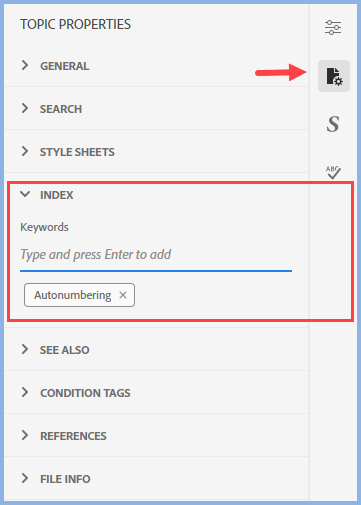Remove the Autonumbering keyword with its X

coord(123,295)
